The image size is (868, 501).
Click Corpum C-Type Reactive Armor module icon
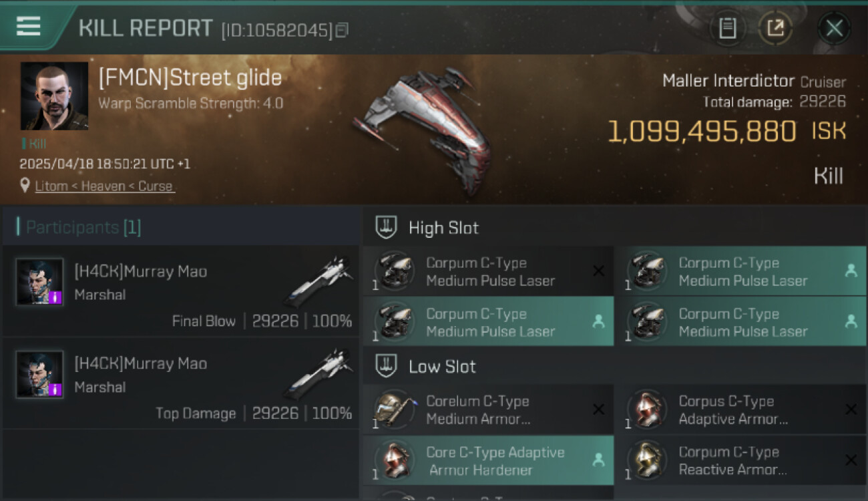(647, 460)
